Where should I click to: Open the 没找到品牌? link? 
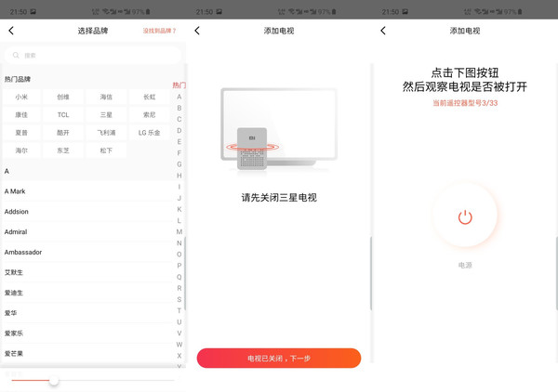click(159, 31)
